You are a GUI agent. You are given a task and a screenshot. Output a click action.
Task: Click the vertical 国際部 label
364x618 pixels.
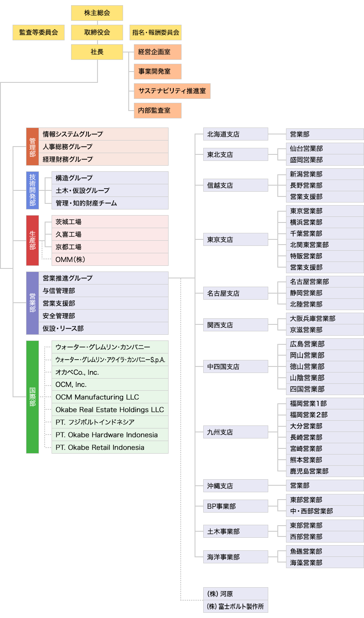pos(32,397)
